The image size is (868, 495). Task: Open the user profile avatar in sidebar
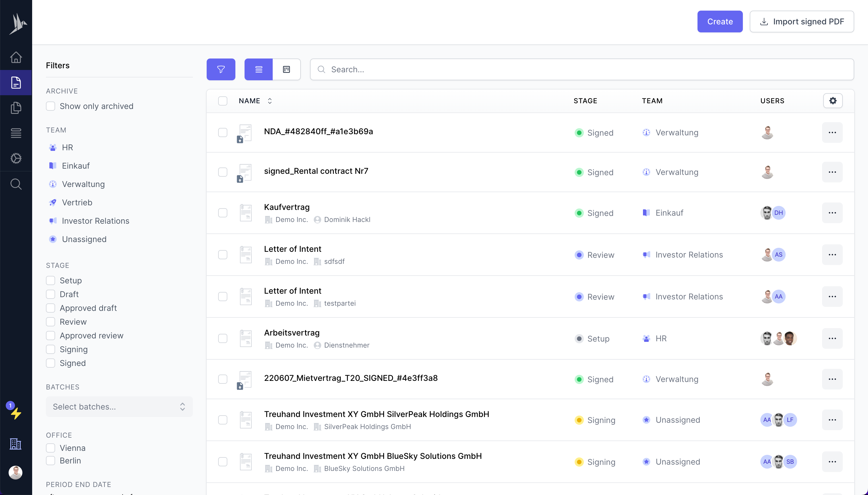16,472
